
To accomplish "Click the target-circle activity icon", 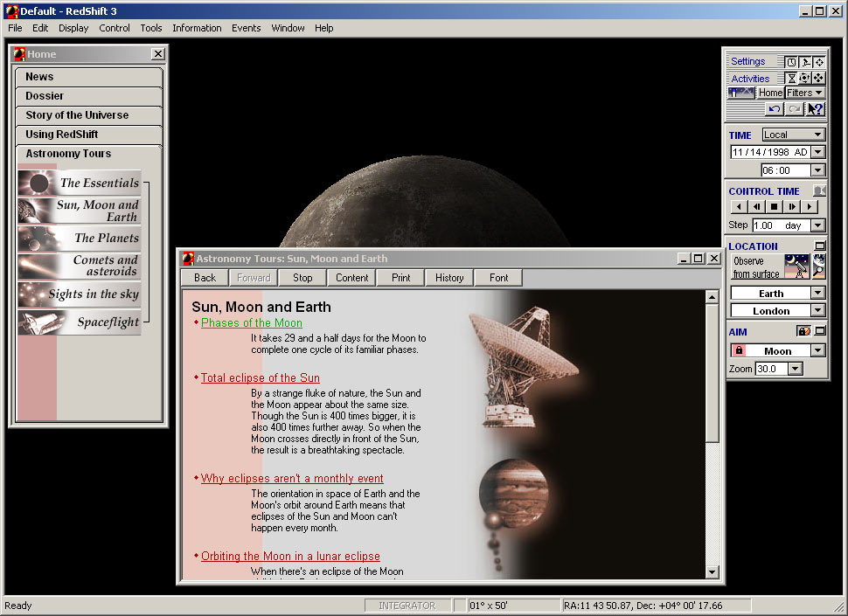I will pos(805,79).
